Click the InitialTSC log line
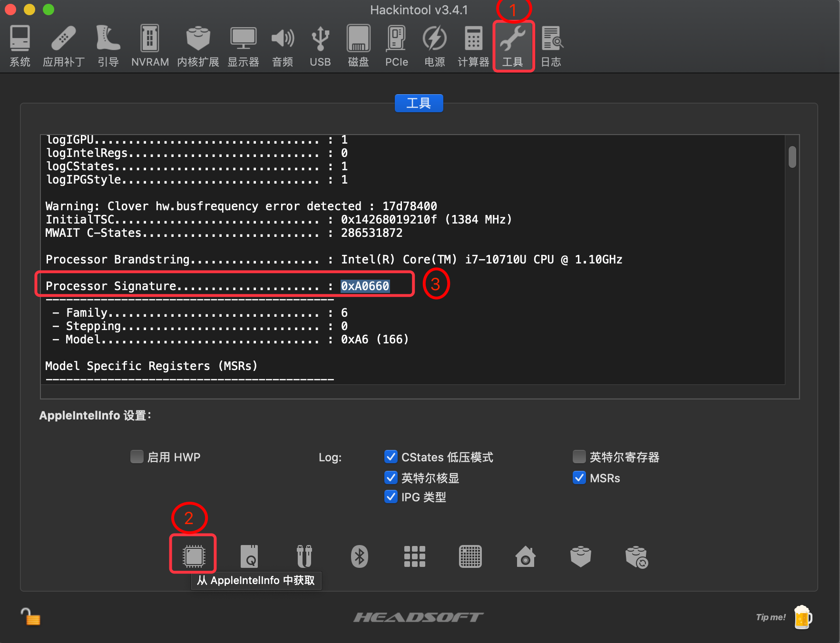 point(279,219)
